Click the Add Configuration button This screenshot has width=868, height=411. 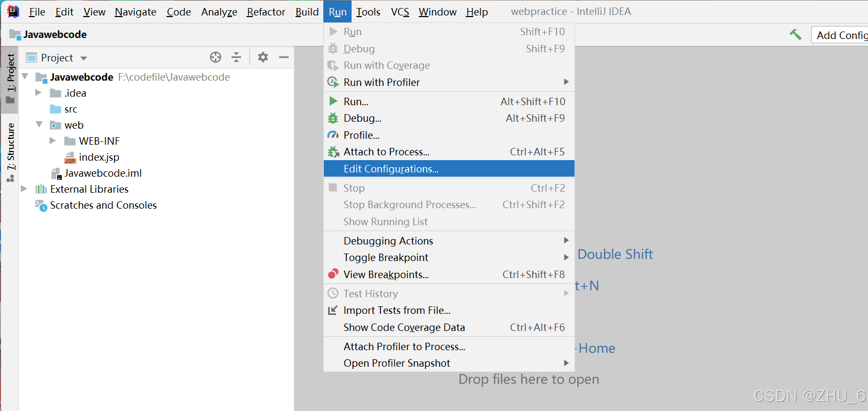pos(841,35)
